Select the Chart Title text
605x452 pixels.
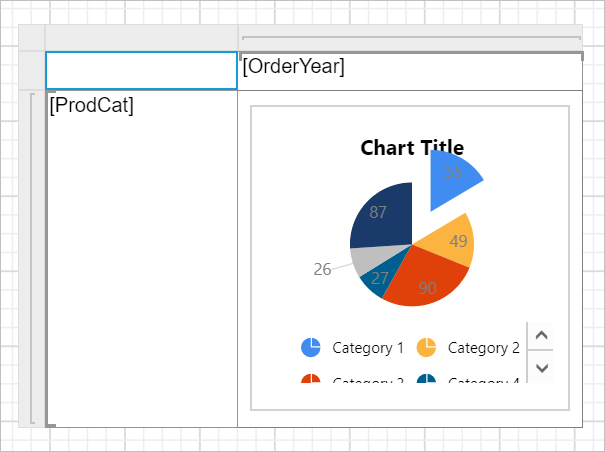(412, 148)
